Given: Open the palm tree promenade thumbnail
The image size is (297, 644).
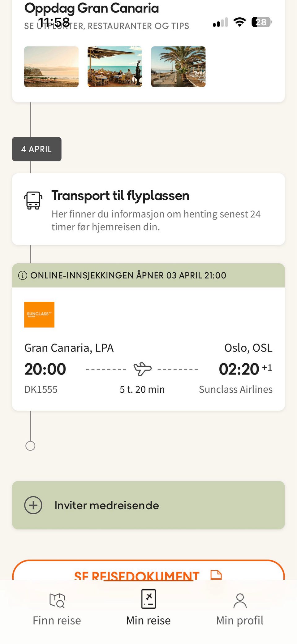Looking at the screenshot, I should tap(178, 67).
